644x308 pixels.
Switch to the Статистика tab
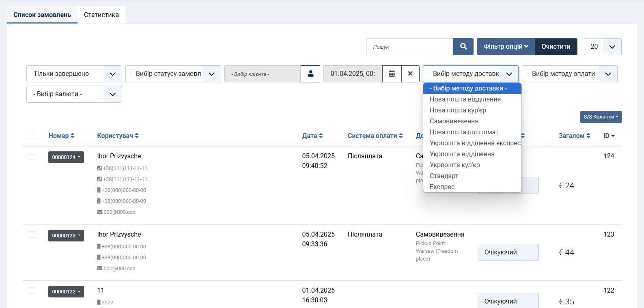coord(101,15)
